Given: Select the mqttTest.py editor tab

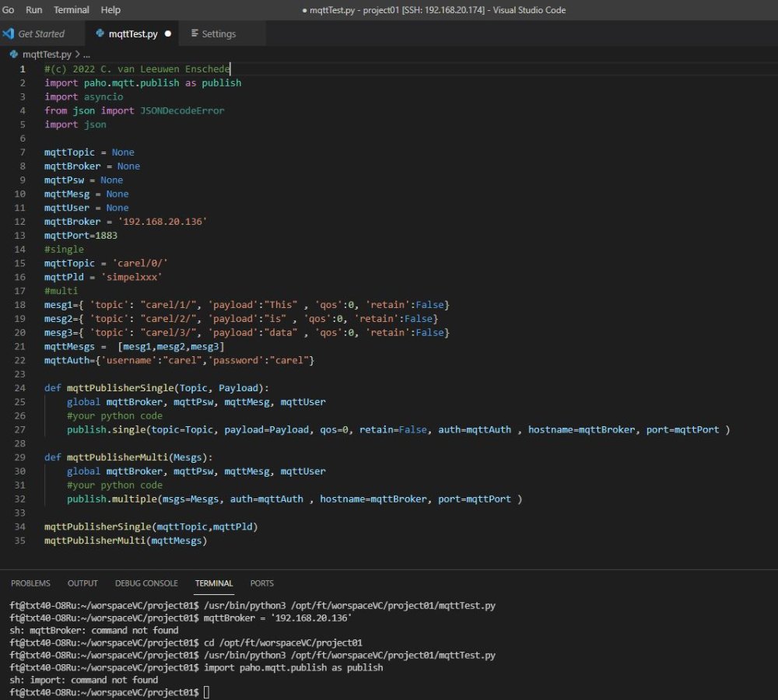Looking at the screenshot, I should [x=133, y=33].
